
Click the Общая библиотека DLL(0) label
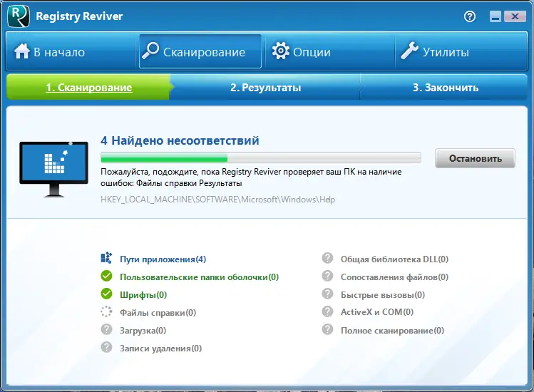pos(394,259)
